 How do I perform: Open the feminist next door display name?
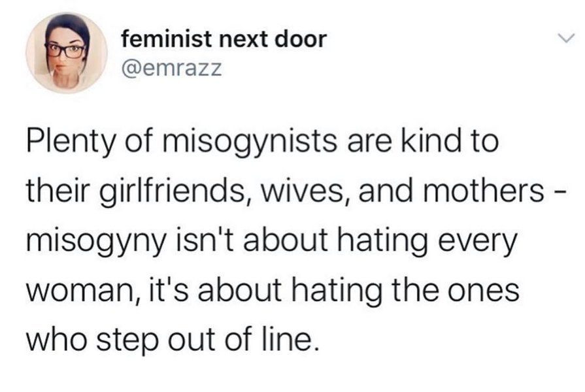(x=224, y=39)
